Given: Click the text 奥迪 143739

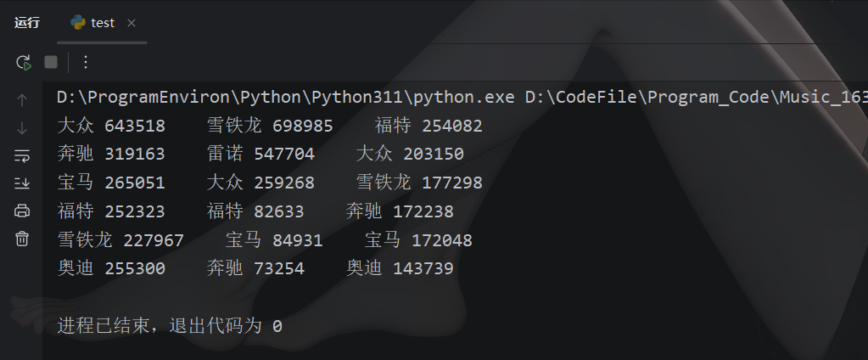Looking at the screenshot, I should click(x=400, y=268).
